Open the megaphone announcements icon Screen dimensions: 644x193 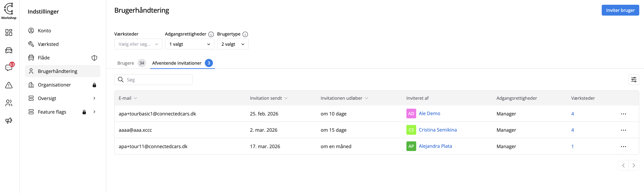click(9, 121)
